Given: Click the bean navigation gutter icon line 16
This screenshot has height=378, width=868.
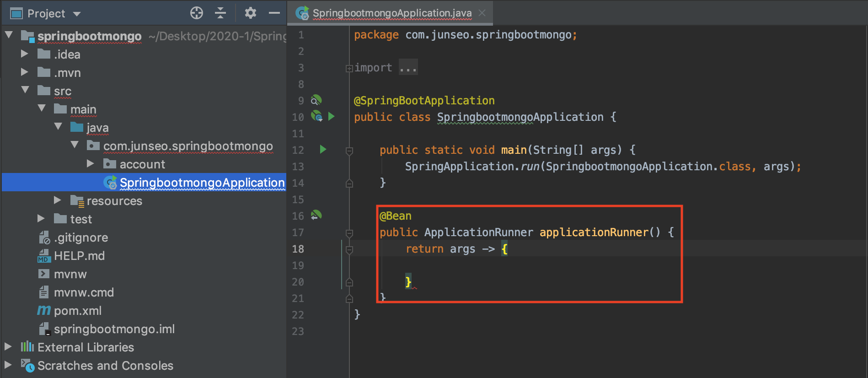Looking at the screenshot, I should point(316,215).
